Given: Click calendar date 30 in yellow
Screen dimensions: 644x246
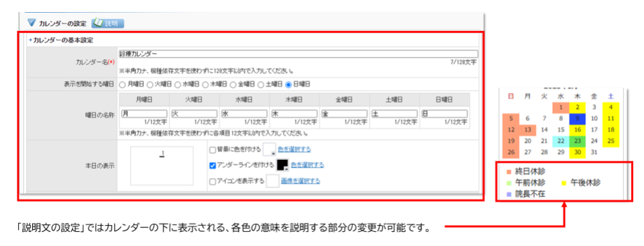Looking at the screenshot, I should 578,153.
